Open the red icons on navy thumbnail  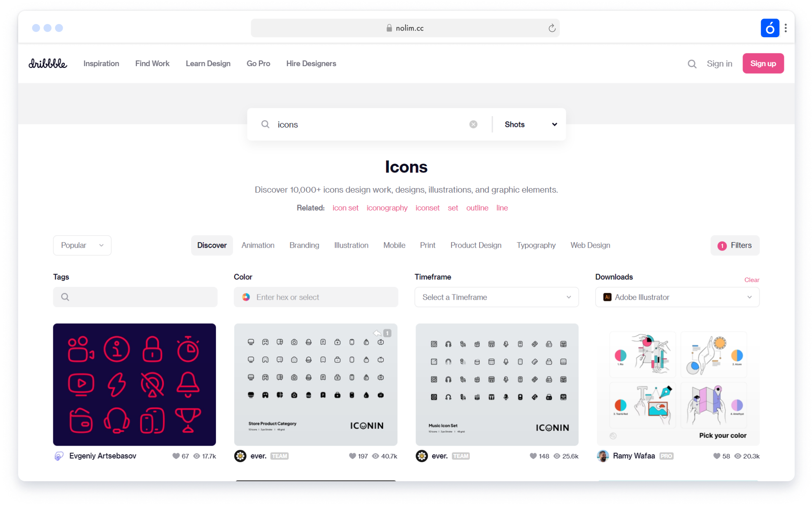coord(134,384)
